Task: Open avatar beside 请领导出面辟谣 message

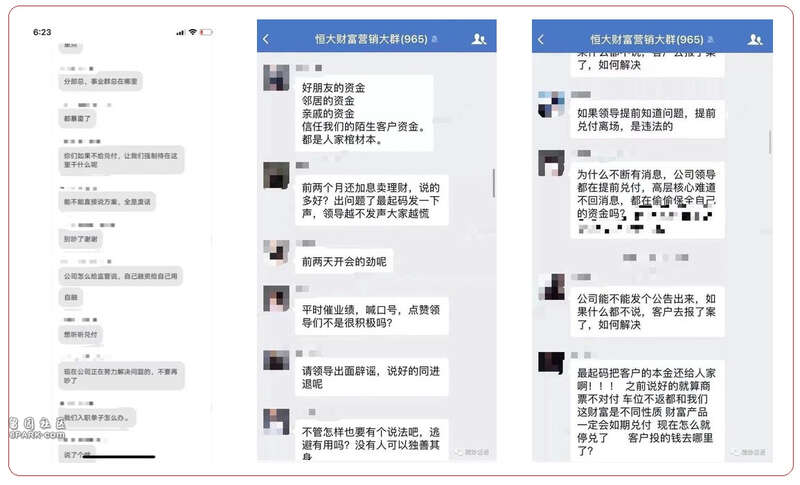Action: (276, 360)
